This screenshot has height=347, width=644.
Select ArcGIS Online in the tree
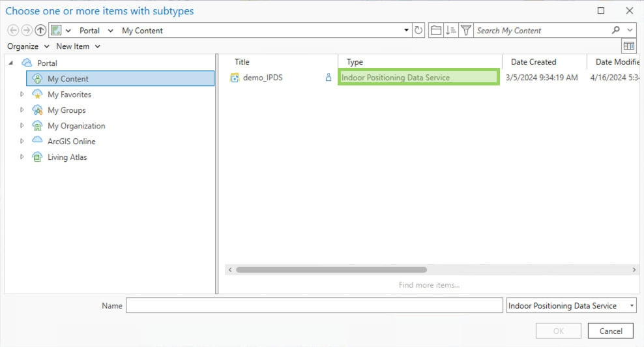tap(72, 142)
